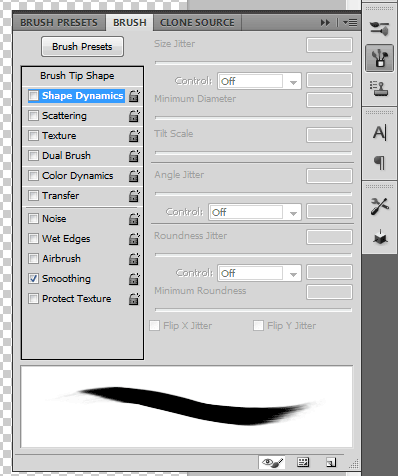Open the Clone Source dock icon
Image resolution: width=398 pixels, height=476 pixels.
click(380, 88)
